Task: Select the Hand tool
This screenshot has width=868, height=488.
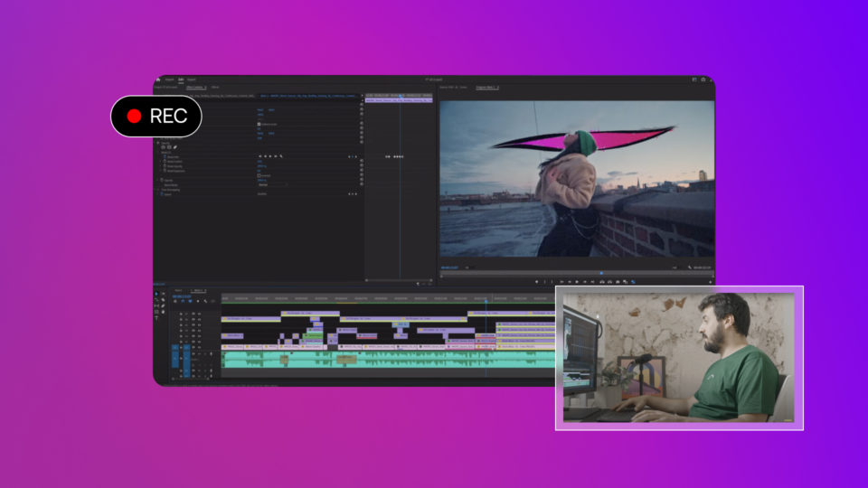Action: point(163,312)
